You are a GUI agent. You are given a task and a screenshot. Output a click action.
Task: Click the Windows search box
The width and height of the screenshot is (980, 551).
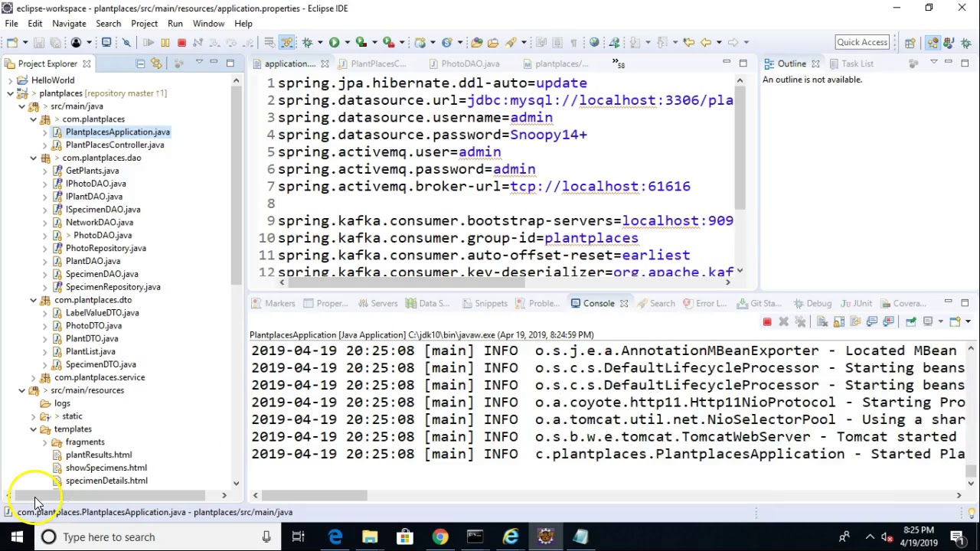[x=157, y=536]
